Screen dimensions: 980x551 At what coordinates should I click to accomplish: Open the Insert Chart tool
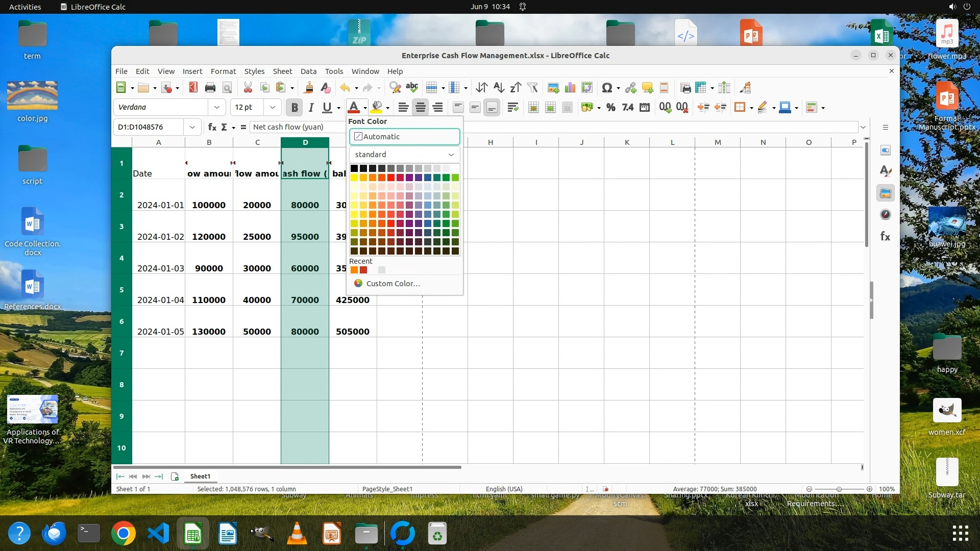pos(570,88)
